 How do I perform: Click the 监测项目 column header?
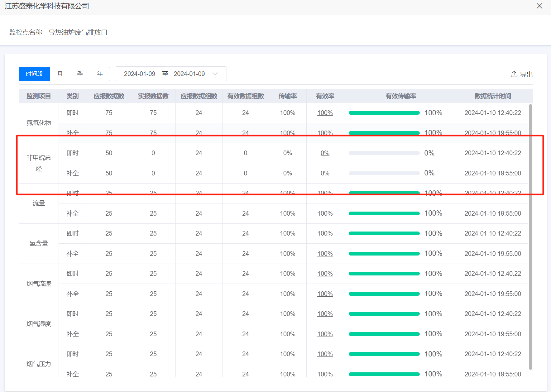point(39,96)
